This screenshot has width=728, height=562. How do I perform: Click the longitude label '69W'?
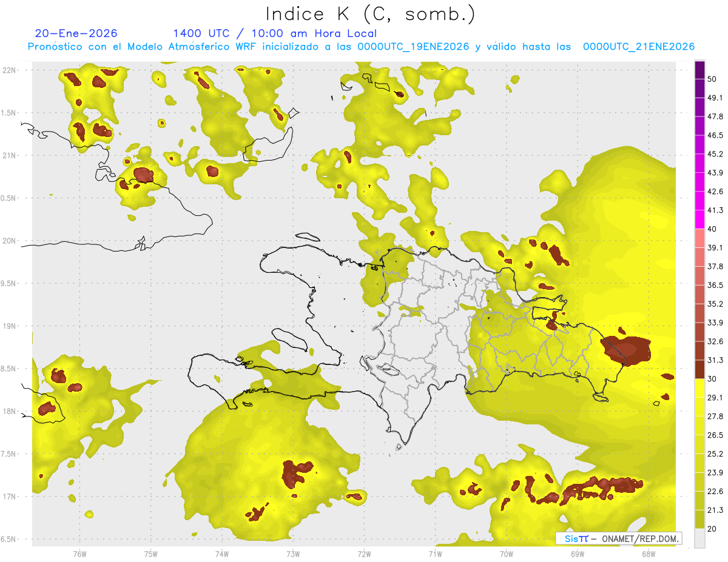coord(578,554)
